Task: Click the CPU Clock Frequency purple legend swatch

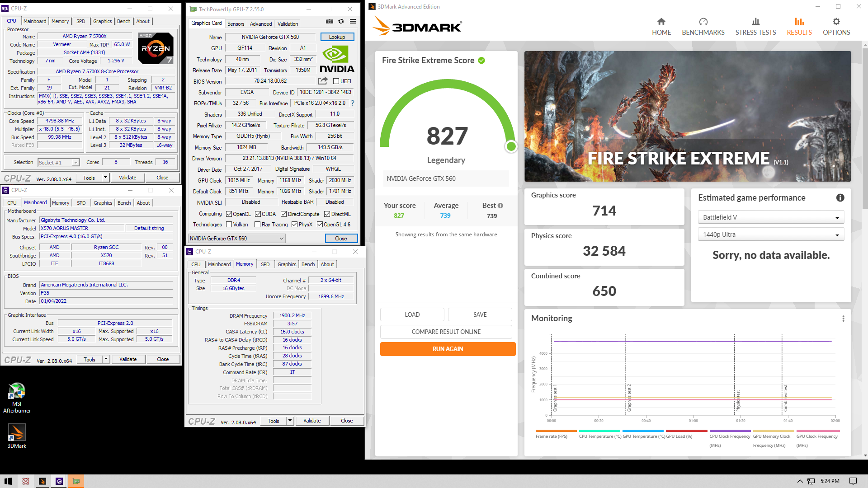Action: [730, 431]
